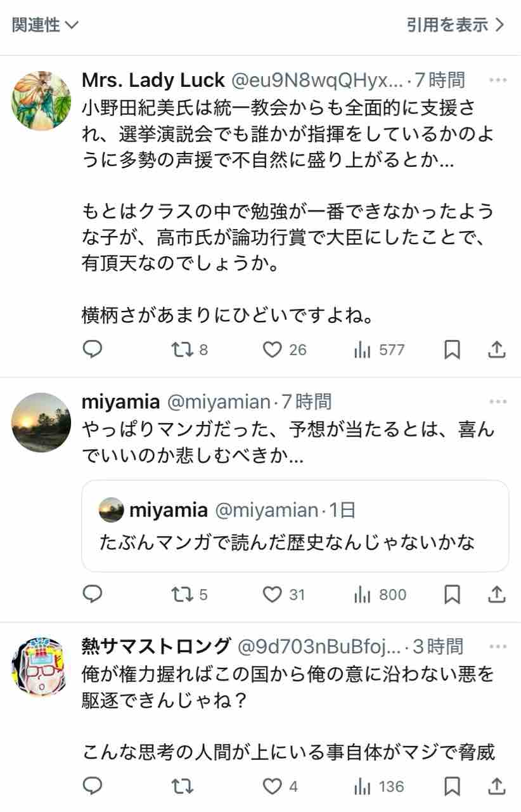Open 熱サマストロング profile avatar
Screen dimensions: 521x812
(x=41, y=667)
